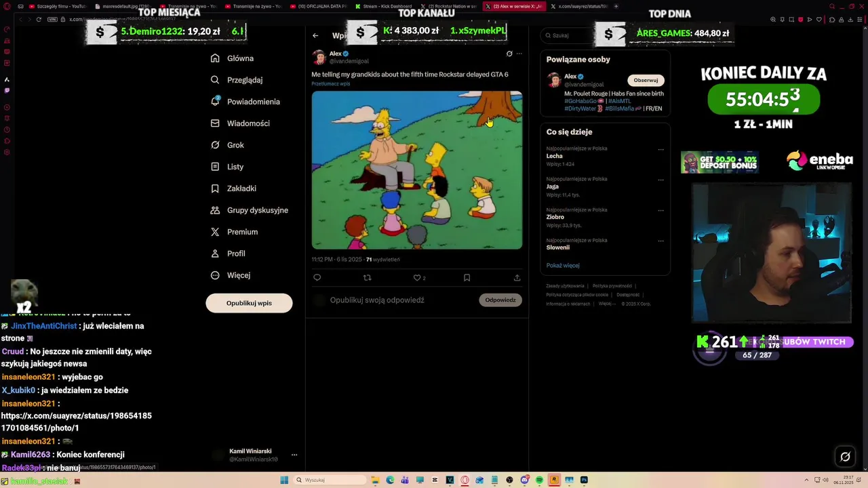Open trending topic Ziobro
Viewport: 868px width, 488px height.
coord(555,217)
